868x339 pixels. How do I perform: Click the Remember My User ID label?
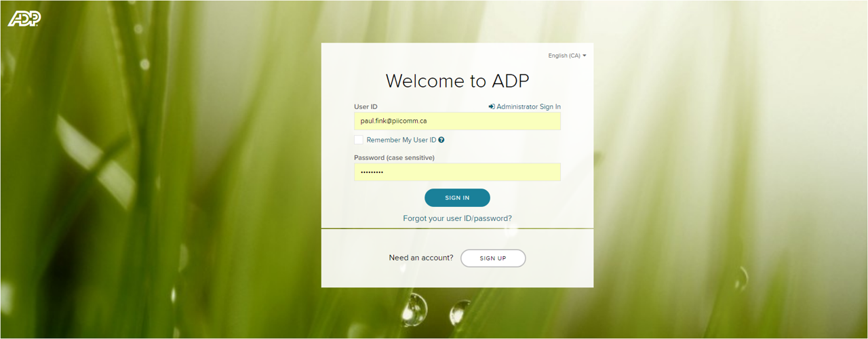[401, 140]
